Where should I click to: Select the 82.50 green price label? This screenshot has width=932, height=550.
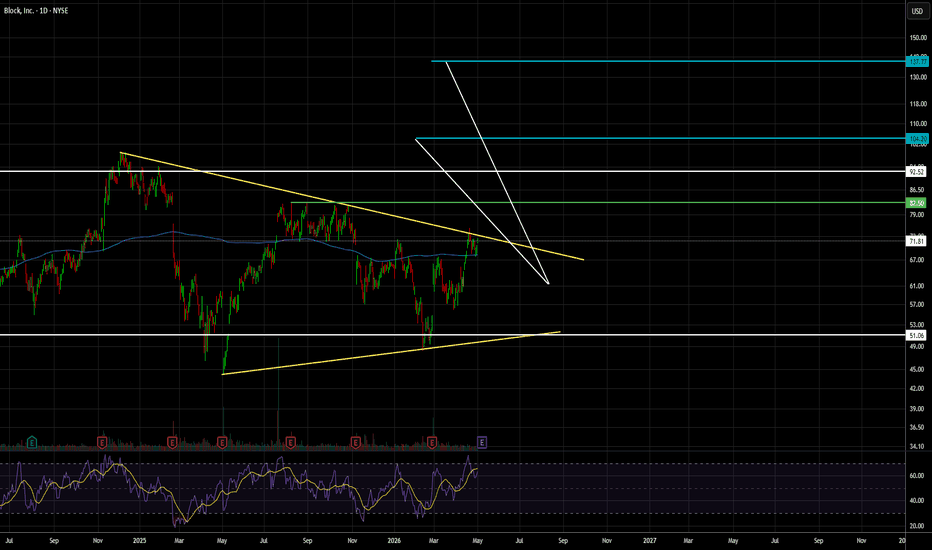click(917, 203)
